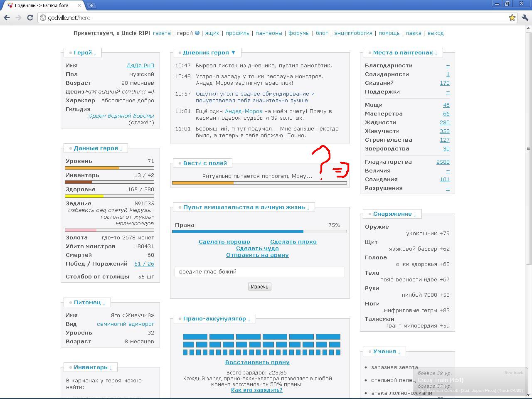Click 'Восстановить прану' link
The width and height of the screenshot is (532, 399).
(257, 362)
